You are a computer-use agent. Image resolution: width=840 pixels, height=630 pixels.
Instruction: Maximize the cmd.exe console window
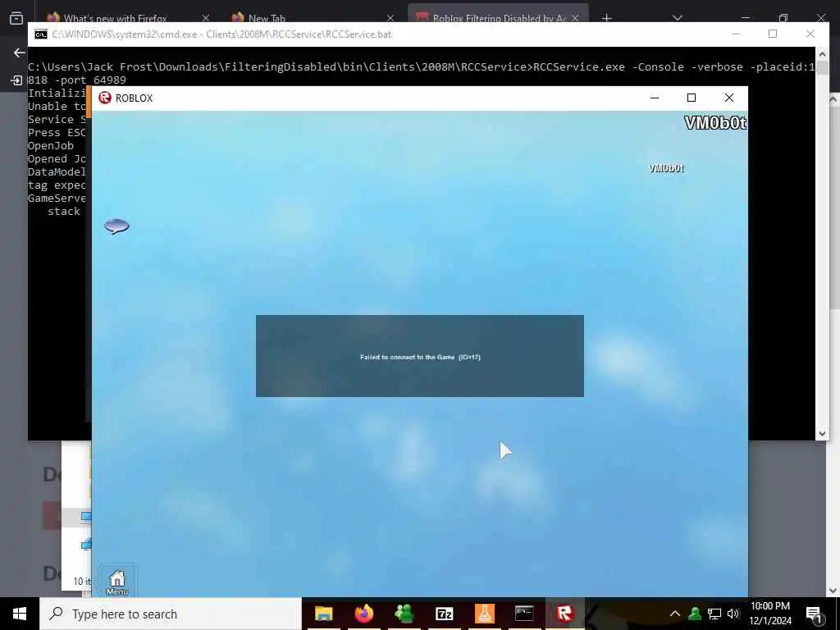point(773,34)
